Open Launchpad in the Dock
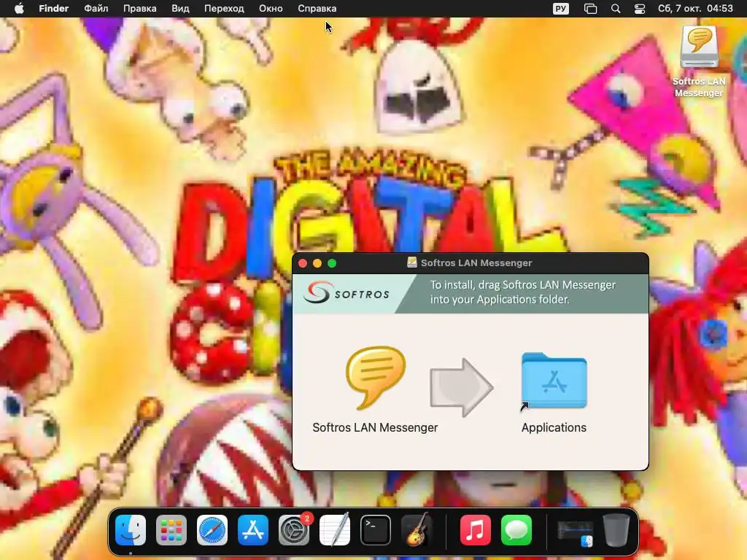747x560 pixels. [x=171, y=529]
